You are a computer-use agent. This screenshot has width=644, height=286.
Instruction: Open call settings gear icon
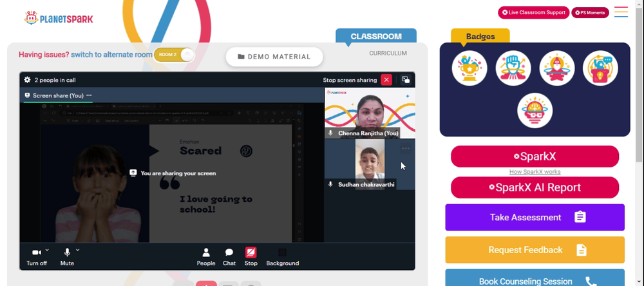[27, 80]
